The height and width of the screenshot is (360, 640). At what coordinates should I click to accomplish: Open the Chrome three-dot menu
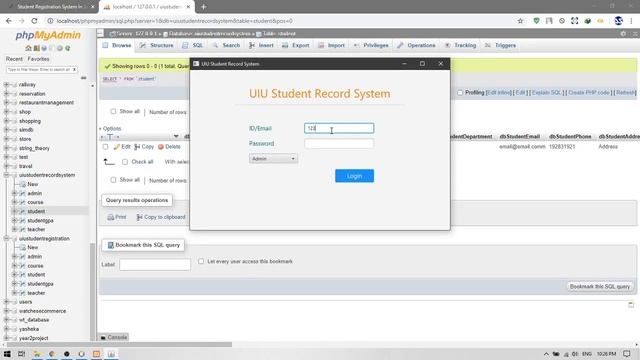pyautogui.click(x=631, y=21)
